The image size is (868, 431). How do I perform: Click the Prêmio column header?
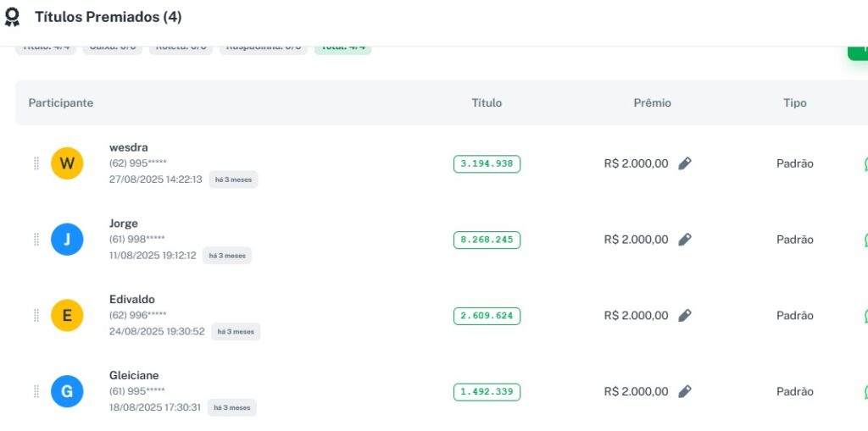(x=652, y=103)
